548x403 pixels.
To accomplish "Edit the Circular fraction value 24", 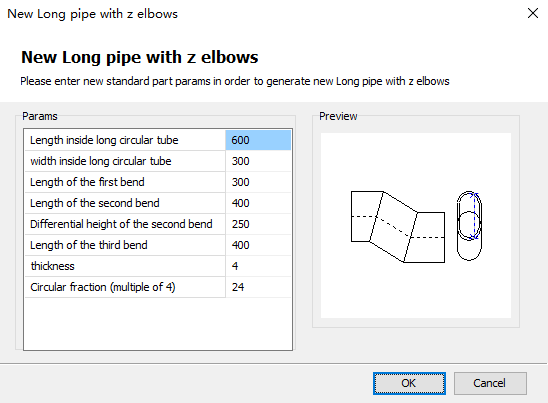I will 258,287.
